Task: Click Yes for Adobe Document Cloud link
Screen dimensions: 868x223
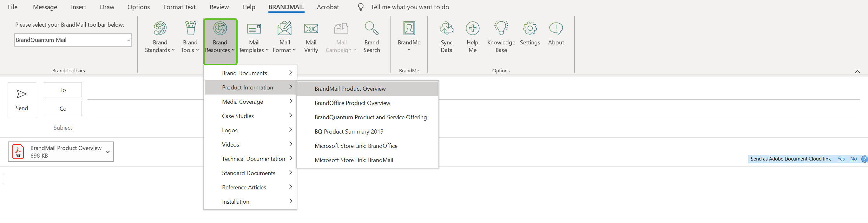Action: [x=841, y=159]
